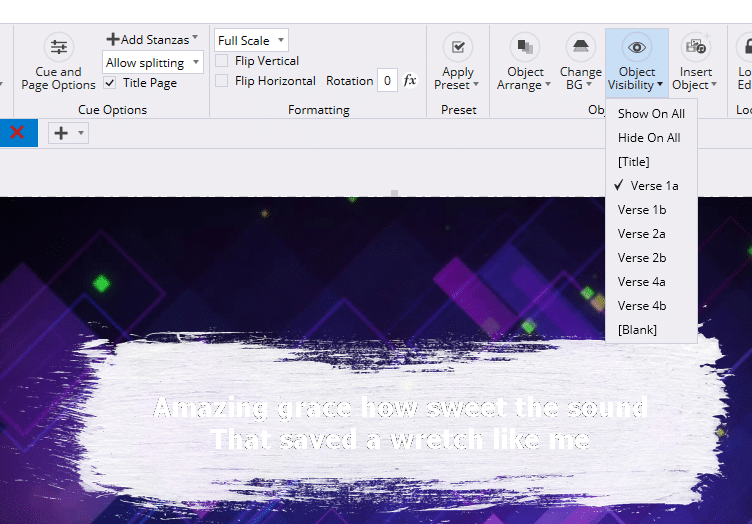Open the Allow splitting dropdown
The width and height of the screenshot is (752, 524).
click(x=153, y=62)
